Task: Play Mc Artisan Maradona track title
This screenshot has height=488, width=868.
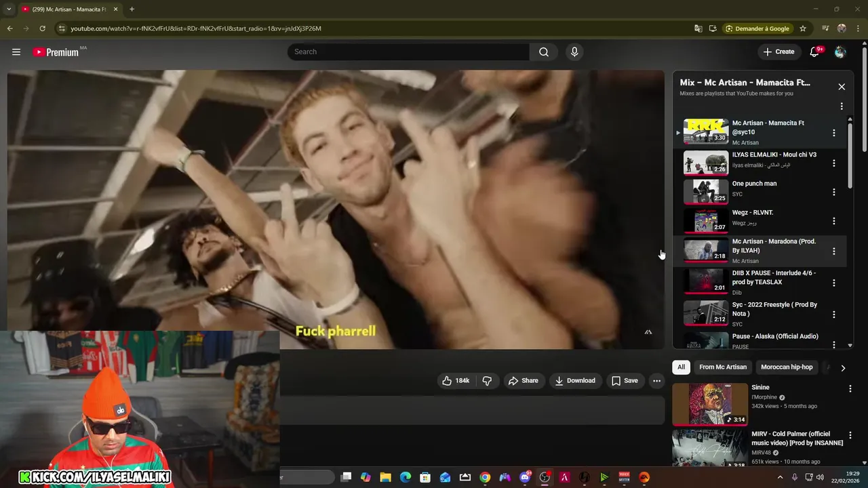Action: (x=774, y=246)
